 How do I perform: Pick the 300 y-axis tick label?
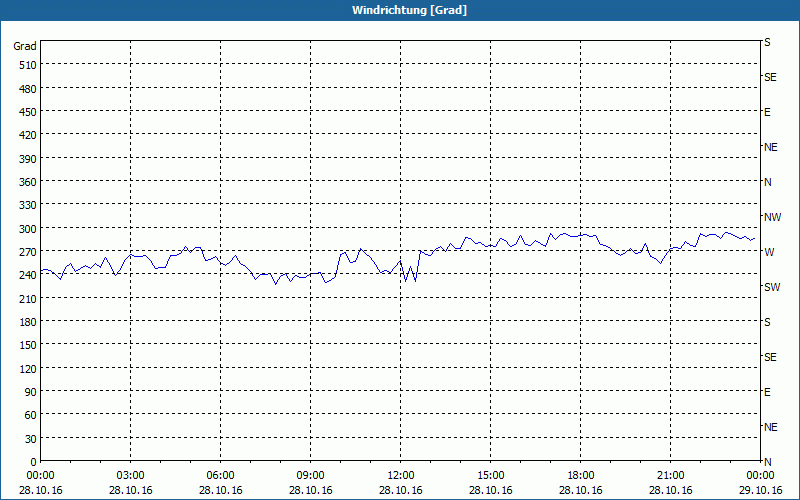[28, 228]
